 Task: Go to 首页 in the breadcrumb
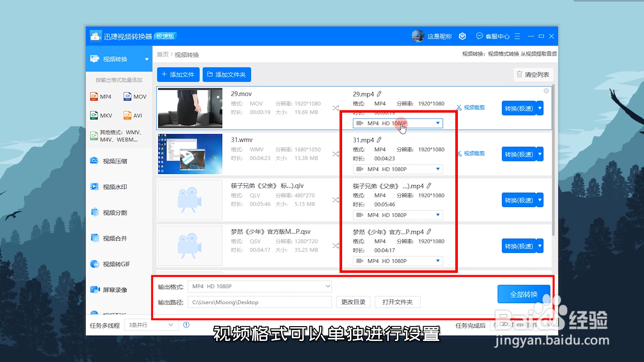coord(163,55)
